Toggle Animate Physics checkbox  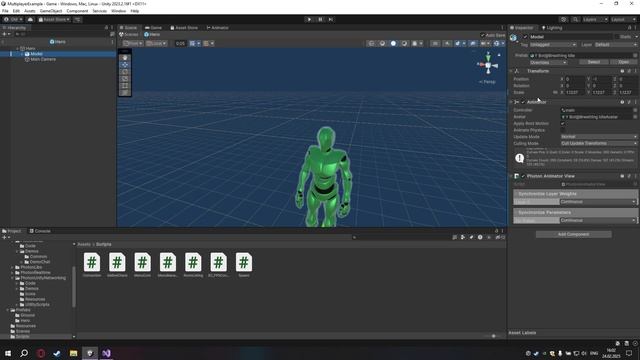[563, 130]
